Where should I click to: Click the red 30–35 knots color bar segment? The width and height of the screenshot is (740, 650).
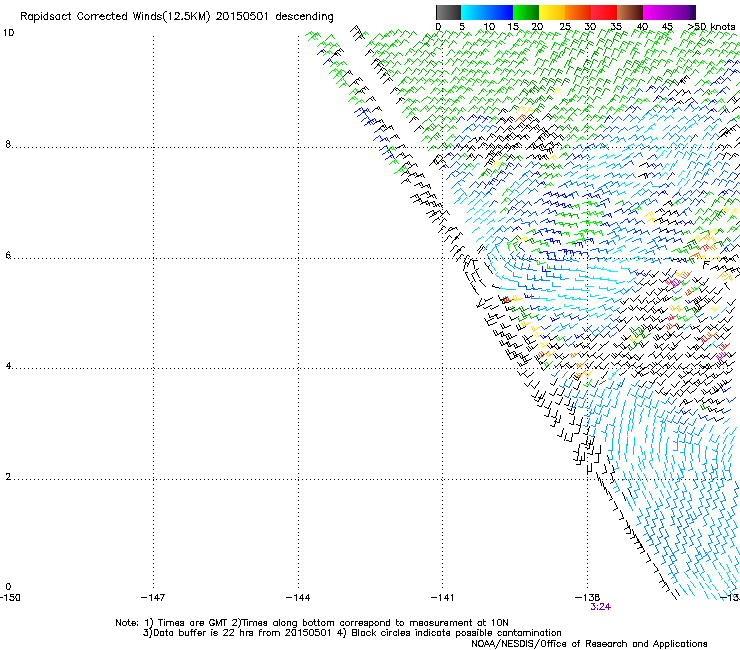click(x=604, y=12)
